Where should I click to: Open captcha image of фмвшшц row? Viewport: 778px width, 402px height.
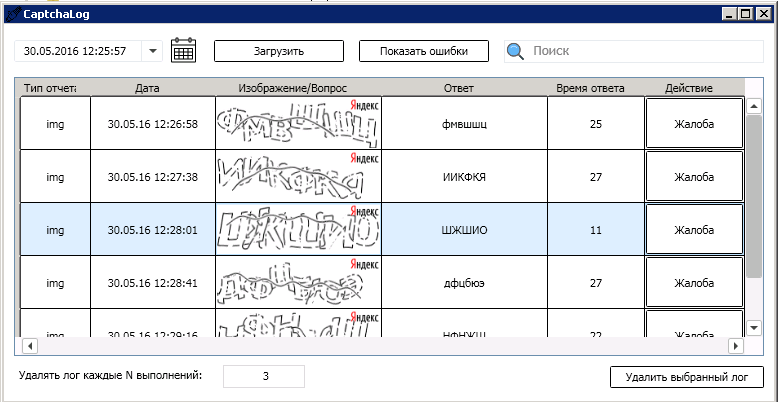coord(299,124)
